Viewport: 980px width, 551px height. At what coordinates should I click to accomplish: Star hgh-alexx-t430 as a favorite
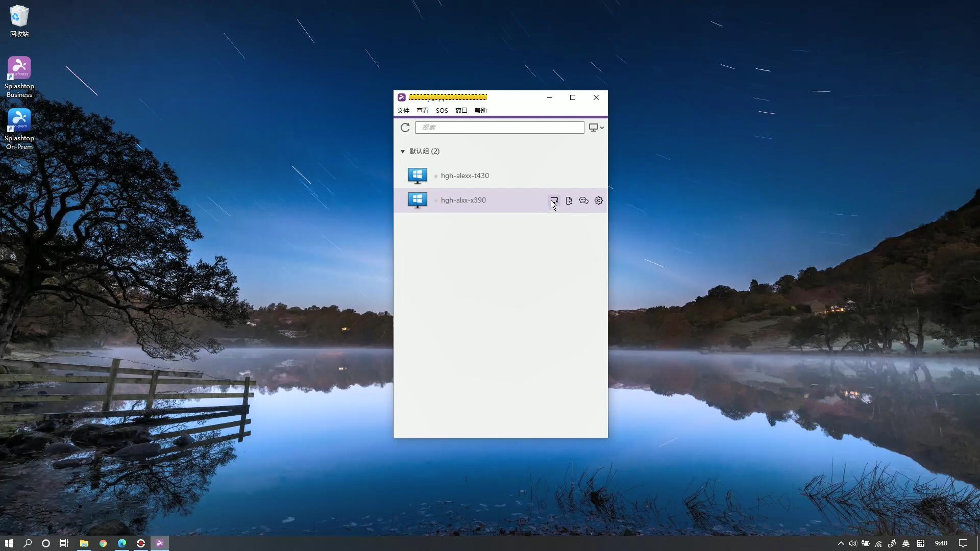coord(436,176)
